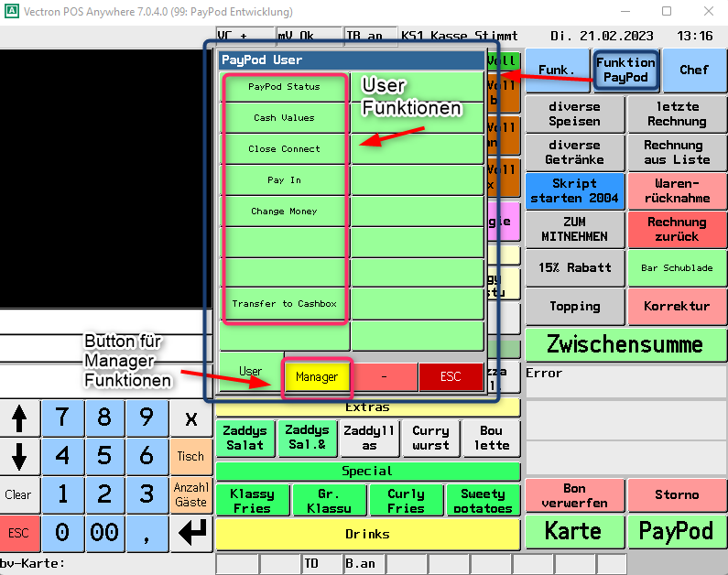Add Sweety potatoes
Screen dimensions: 728x575
click(483, 501)
